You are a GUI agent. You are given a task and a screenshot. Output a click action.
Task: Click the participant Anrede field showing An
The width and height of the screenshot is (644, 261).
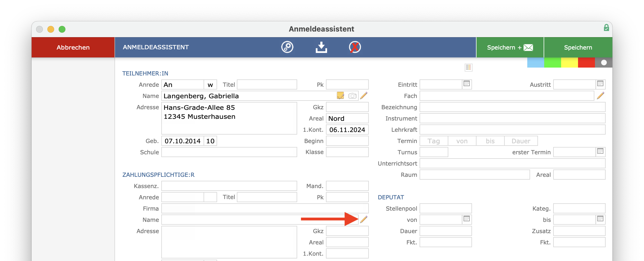[x=182, y=84]
